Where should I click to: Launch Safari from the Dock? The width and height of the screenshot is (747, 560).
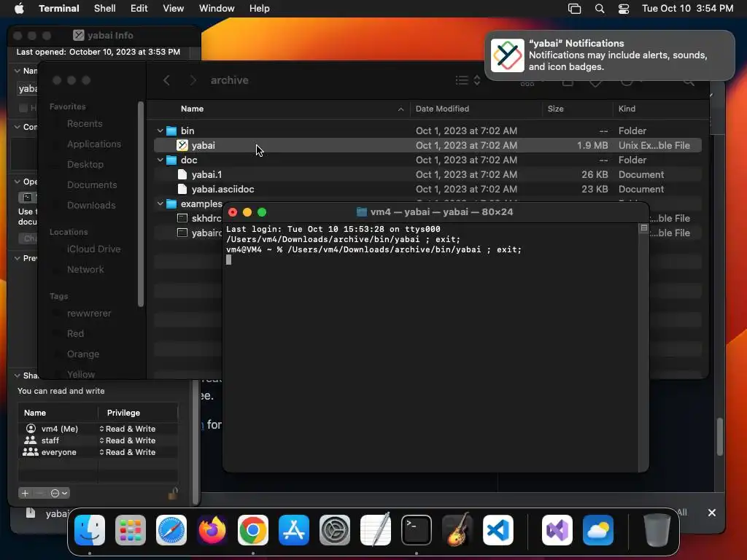tap(171, 530)
